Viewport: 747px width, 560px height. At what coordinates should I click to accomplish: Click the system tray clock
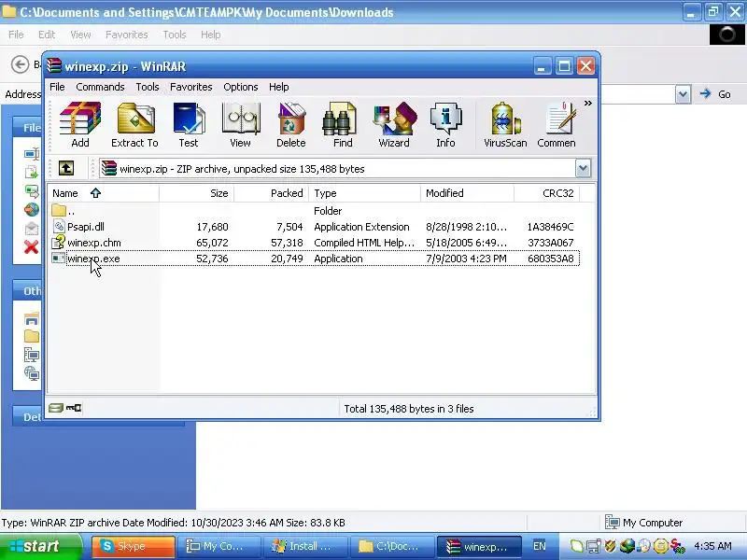[x=712, y=546]
